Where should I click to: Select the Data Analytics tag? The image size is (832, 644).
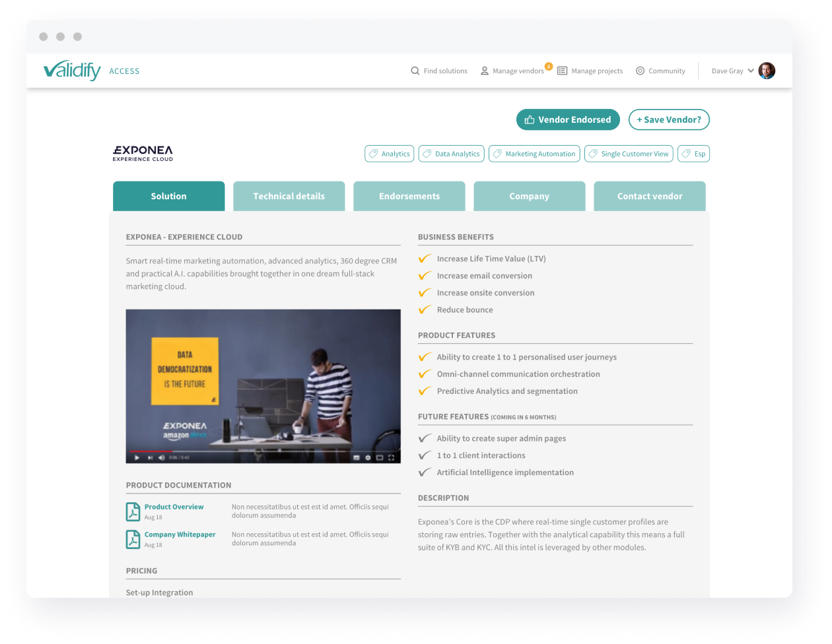(x=452, y=154)
